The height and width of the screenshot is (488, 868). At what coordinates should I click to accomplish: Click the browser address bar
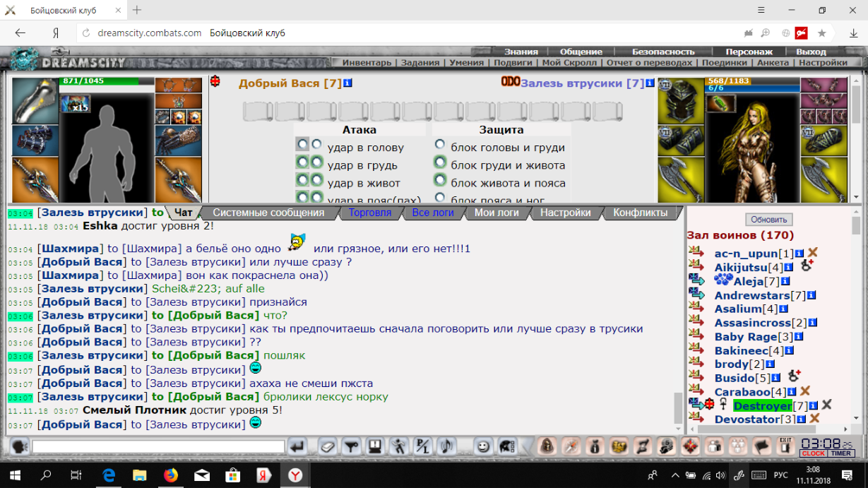tap(410, 33)
